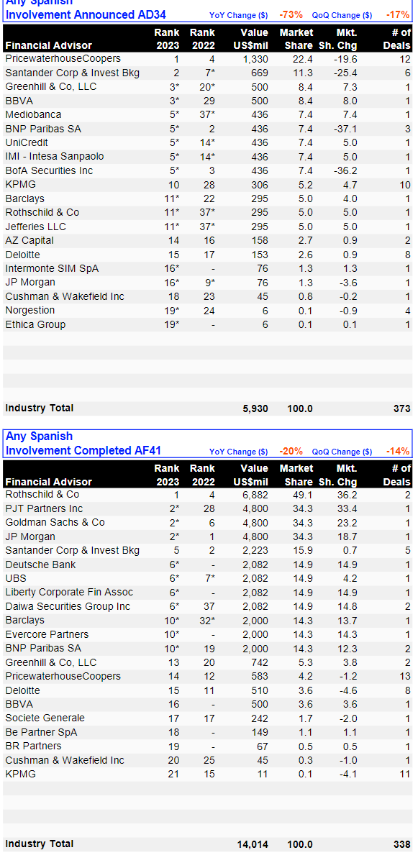Image resolution: width=418 pixels, height=868 pixels.
Task: Select 'Financial Advisor' header in Completed table
Action: (x=49, y=482)
